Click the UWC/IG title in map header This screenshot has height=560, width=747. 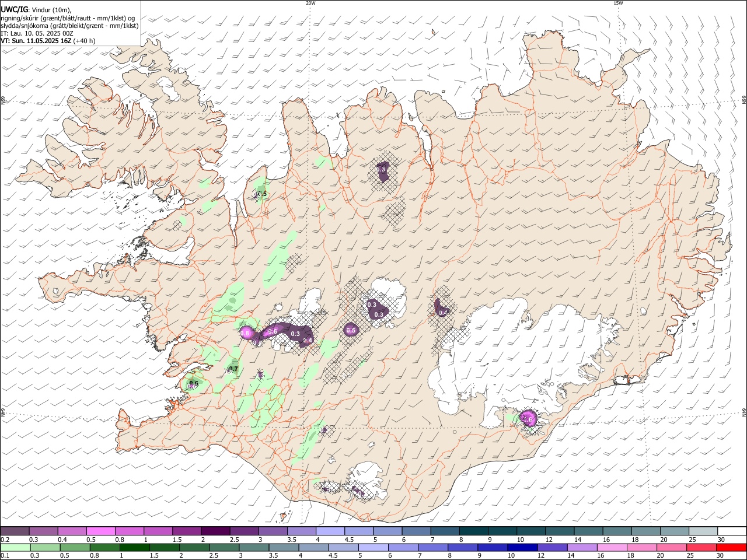coord(15,9)
